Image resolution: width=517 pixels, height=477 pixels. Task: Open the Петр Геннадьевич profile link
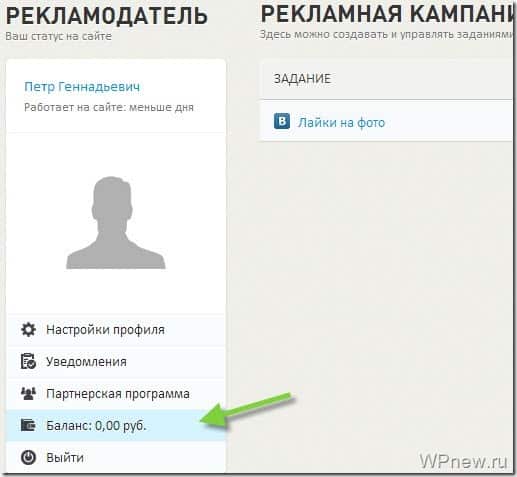(x=82, y=87)
